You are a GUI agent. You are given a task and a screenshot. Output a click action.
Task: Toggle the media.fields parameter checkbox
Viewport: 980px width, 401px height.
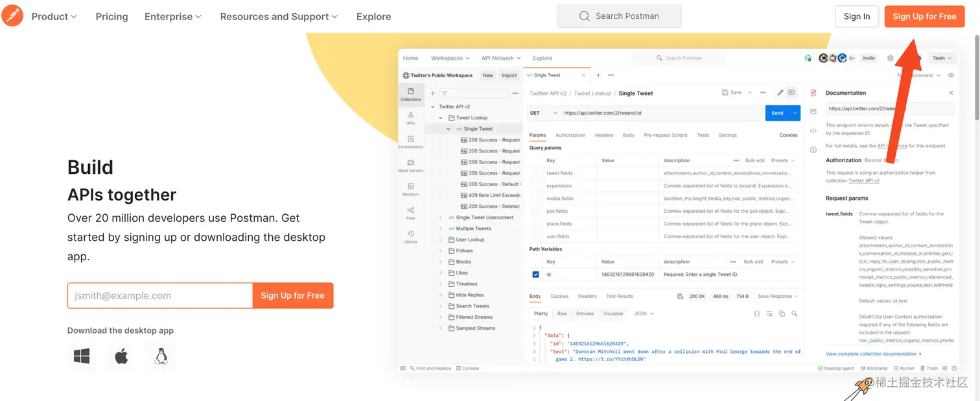pos(535,199)
